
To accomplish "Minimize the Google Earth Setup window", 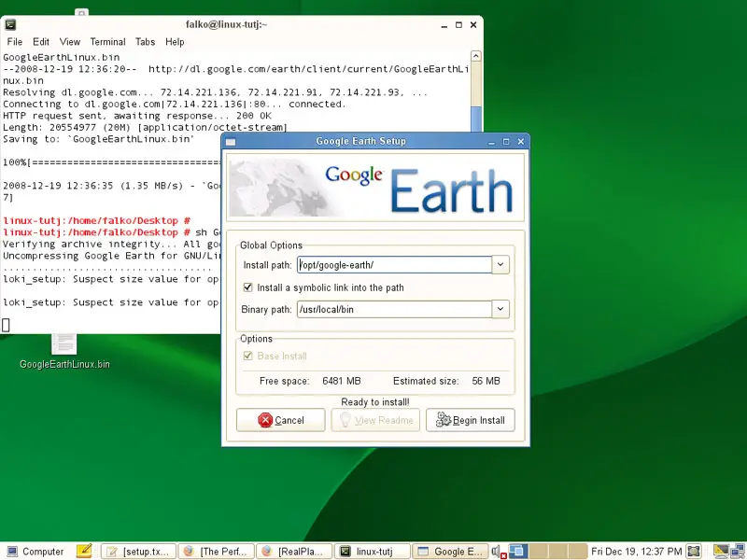I will click(x=491, y=142).
